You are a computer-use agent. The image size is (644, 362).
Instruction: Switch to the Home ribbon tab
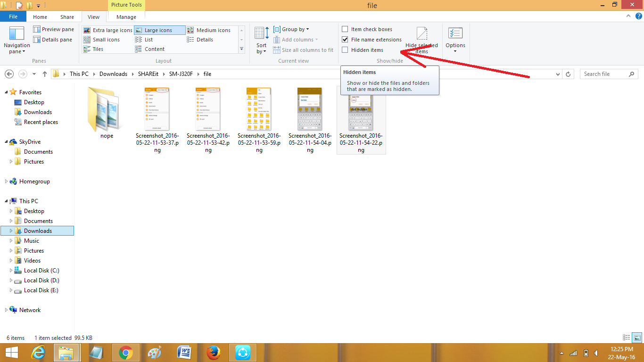(40, 16)
